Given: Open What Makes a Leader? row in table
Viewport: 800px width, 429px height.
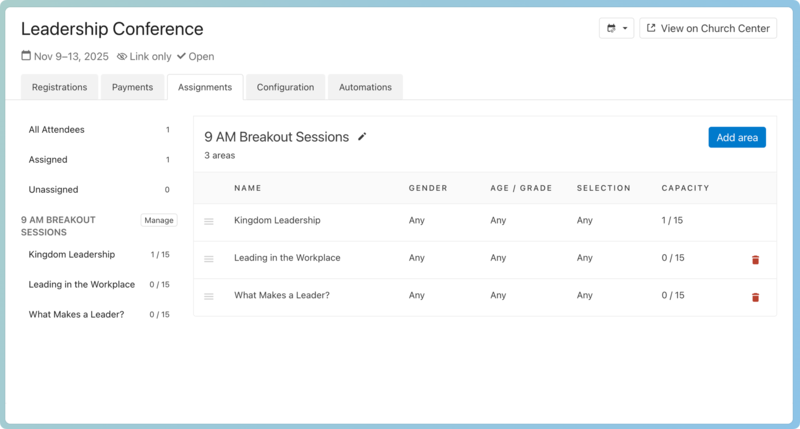Looking at the screenshot, I should tap(282, 295).
